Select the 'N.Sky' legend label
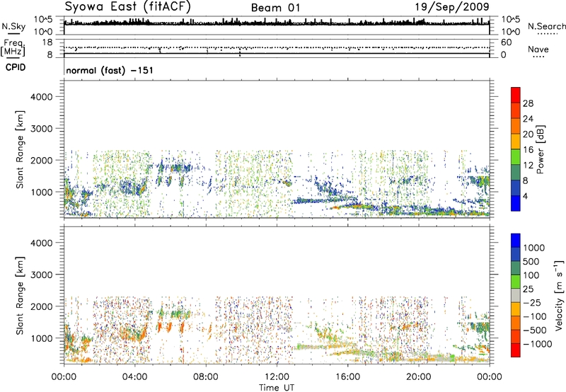The image size is (566, 392). tap(13, 26)
